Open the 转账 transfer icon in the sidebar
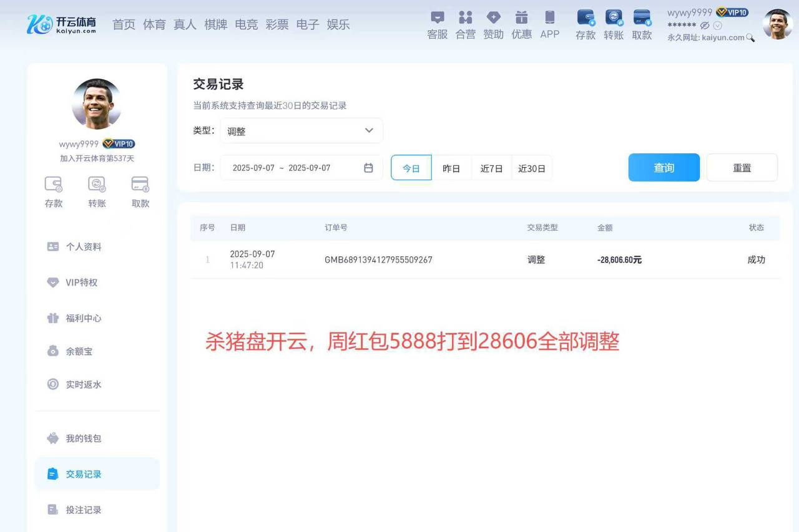Viewport: 799px width, 532px height. 97,191
